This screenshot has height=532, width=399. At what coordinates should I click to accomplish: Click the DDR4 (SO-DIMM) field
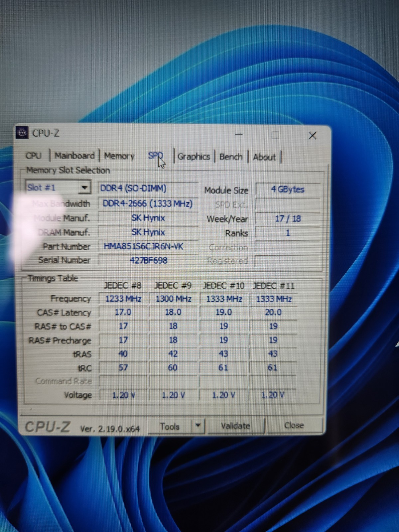tap(148, 189)
